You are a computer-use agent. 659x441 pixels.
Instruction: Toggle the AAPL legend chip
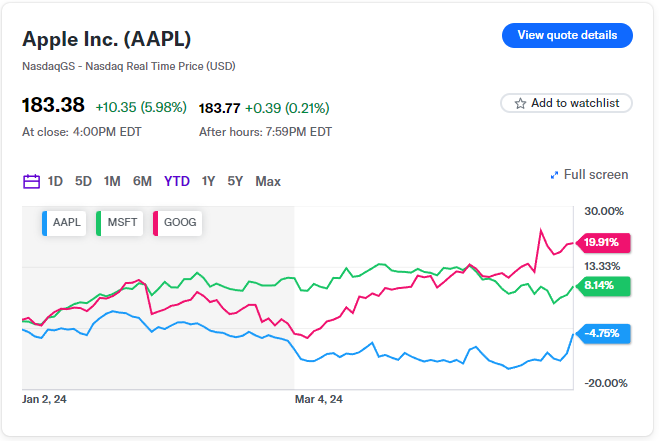64,223
